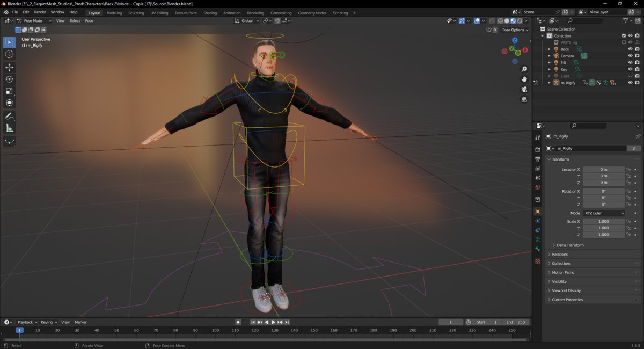644x349 pixels.
Task: Open the World properties tab
Action: pos(538,187)
